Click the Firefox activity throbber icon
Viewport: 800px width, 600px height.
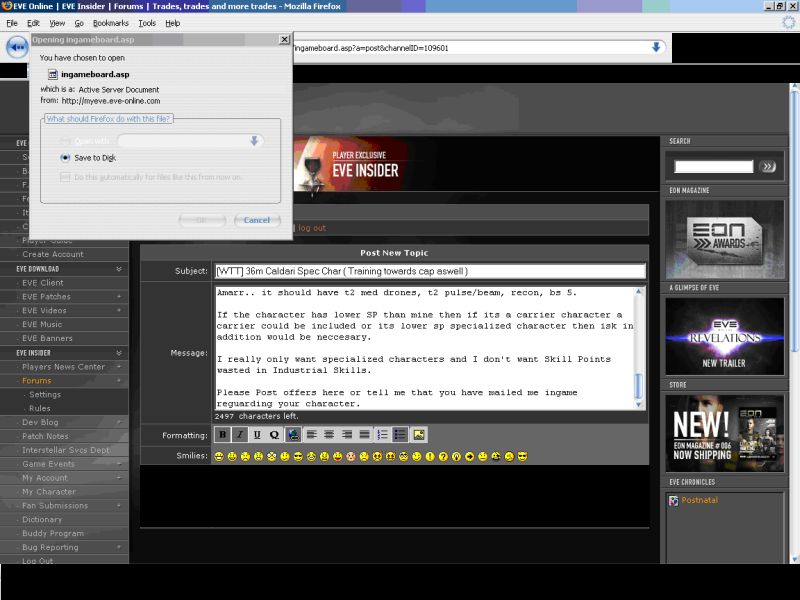pos(789,22)
